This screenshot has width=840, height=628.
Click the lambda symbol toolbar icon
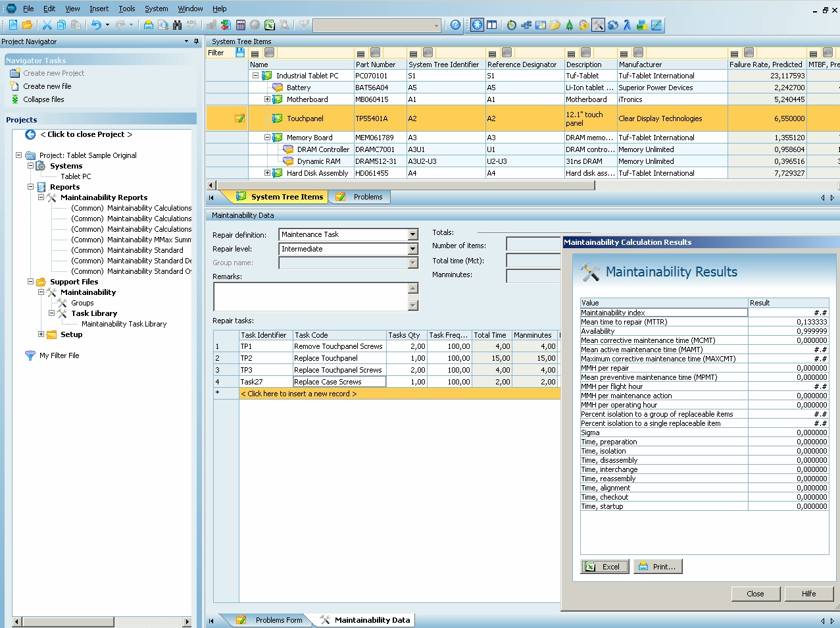coord(627,25)
